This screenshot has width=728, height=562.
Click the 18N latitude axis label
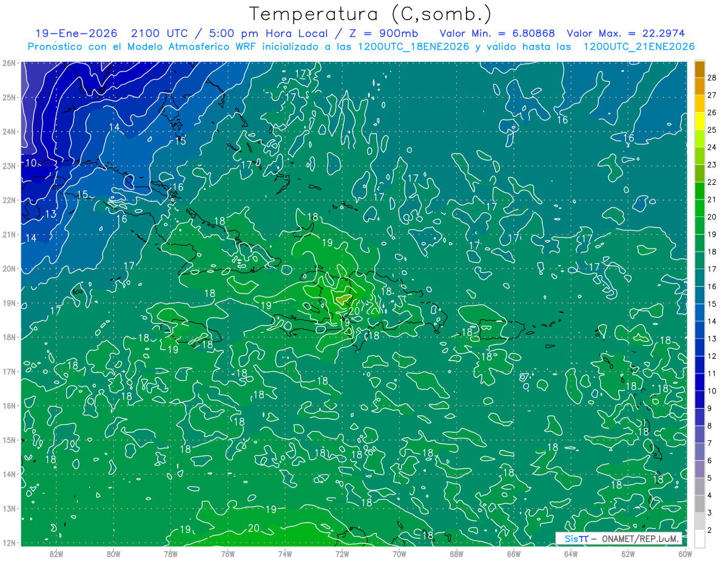(x=9, y=337)
